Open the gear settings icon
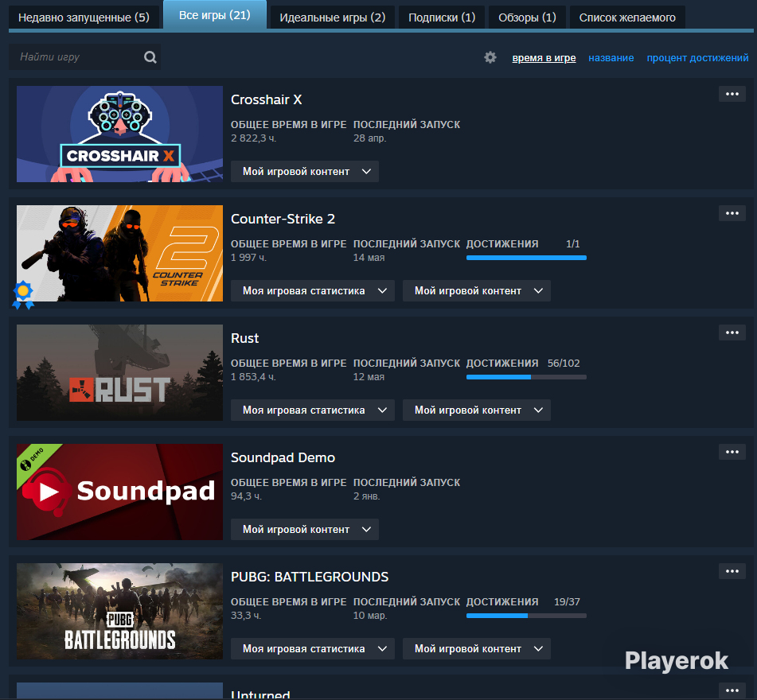 490,57
